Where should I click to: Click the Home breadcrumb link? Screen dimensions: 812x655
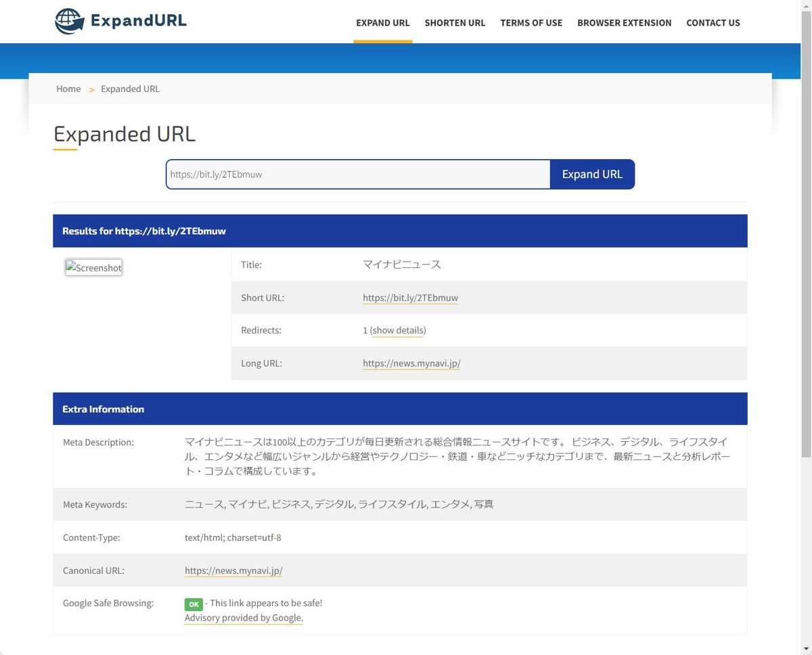[x=68, y=89]
